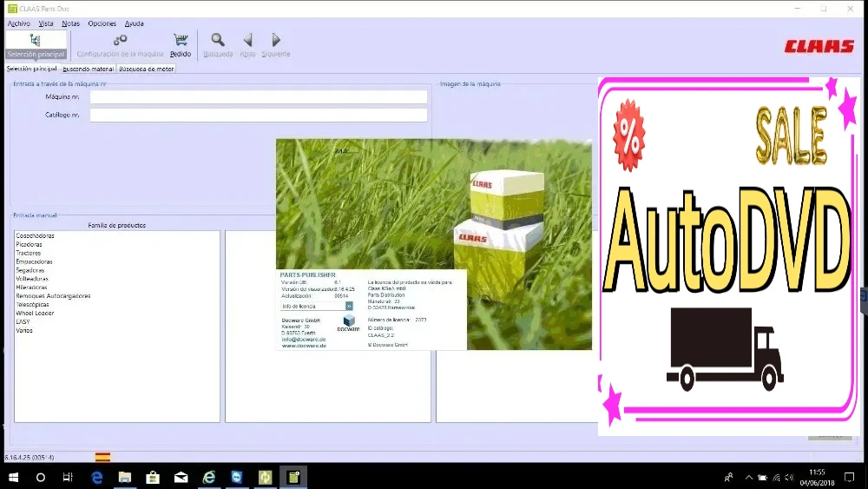
Task: Select Tractores in product family list
Action: [x=29, y=253]
